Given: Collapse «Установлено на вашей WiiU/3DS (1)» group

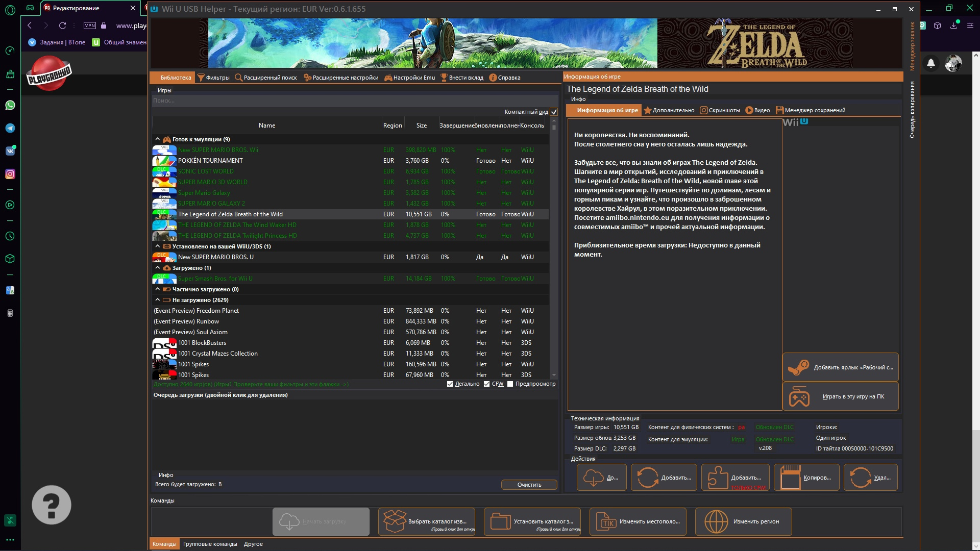Looking at the screenshot, I should (x=157, y=246).
